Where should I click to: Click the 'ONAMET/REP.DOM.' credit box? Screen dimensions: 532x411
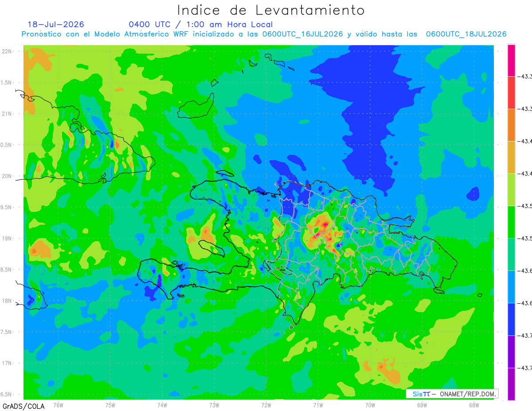[x=452, y=394]
